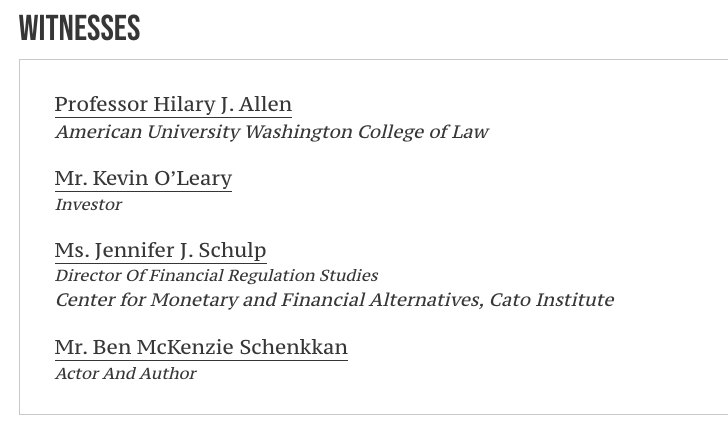Click the surname "Allen" in first witness link

click(x=265, y=104)
